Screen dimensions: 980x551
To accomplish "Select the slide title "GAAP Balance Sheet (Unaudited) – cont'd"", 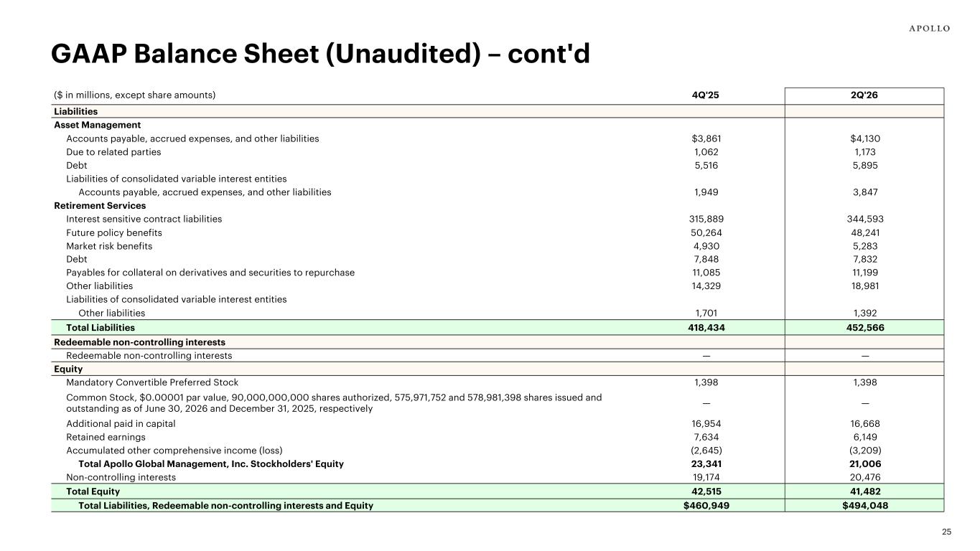I will click(320, 54).
